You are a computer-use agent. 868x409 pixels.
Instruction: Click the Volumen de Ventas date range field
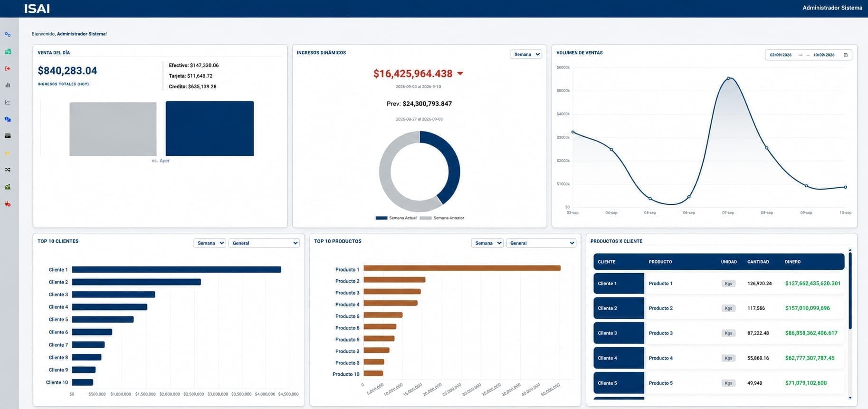tap(809, 55)
